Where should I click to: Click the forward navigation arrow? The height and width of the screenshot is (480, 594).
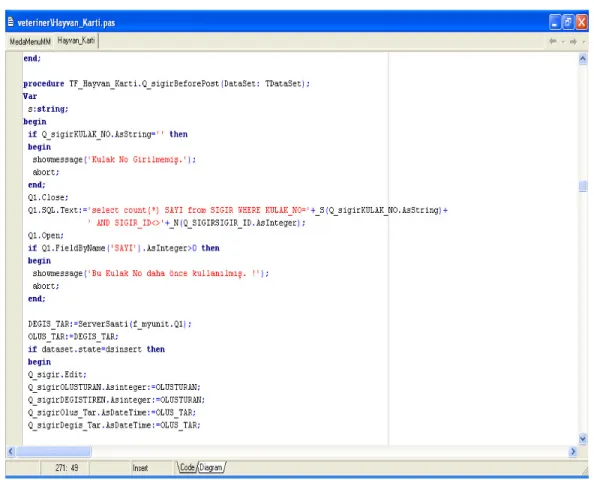tap(573, 41)
